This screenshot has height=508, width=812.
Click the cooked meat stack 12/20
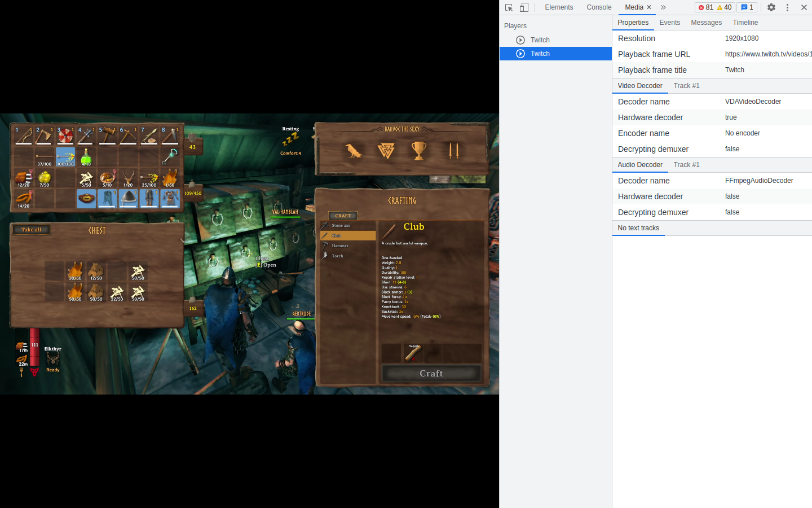click(23, 178)
